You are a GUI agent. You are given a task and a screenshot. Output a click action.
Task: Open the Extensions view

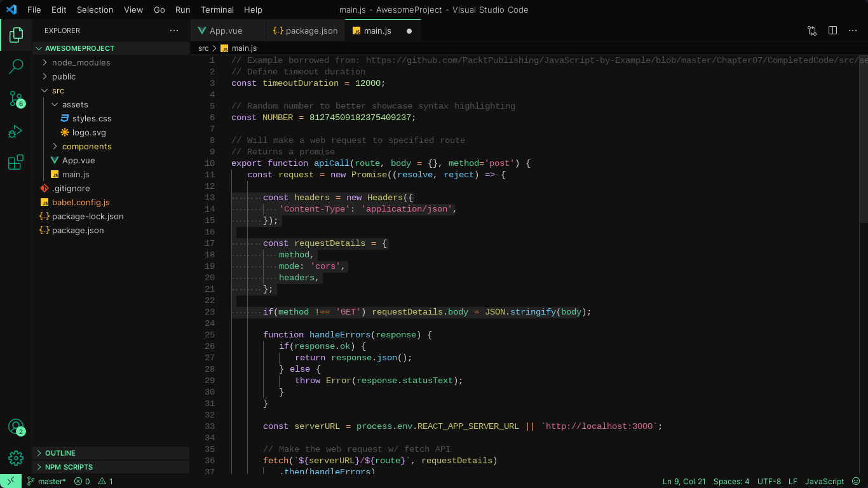tap(16, 163)
